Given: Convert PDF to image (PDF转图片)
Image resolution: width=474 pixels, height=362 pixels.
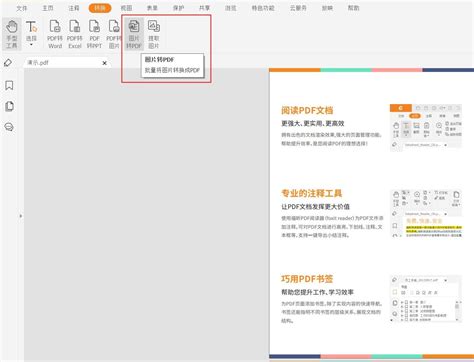Looking at the screenshot, I should coord(114,34).
